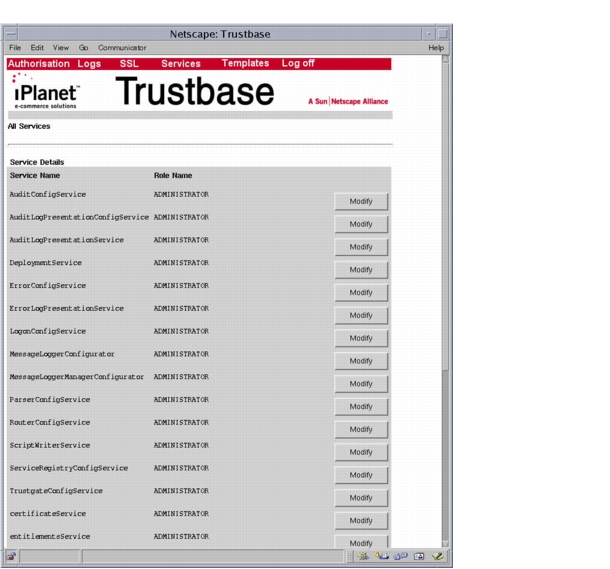
Task: Open Navigator from the component bar
Action: pyautogui.click(x=363, y=556)
